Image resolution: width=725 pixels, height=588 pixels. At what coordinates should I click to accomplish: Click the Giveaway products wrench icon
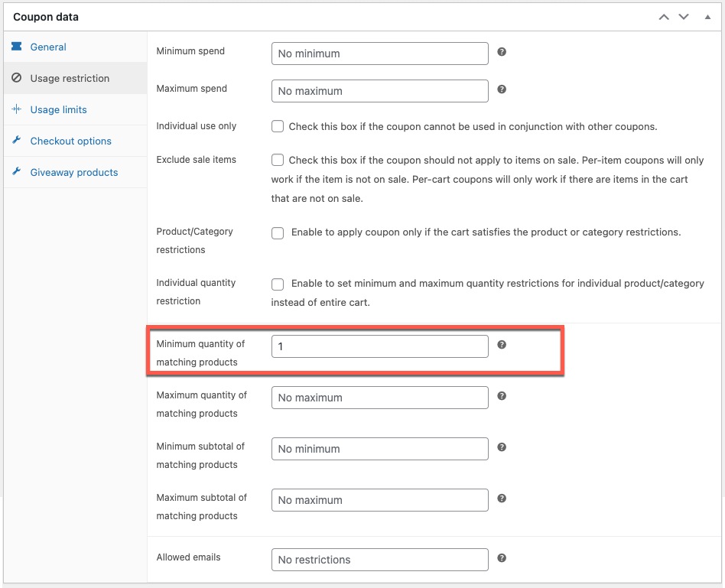click(17, 171)
